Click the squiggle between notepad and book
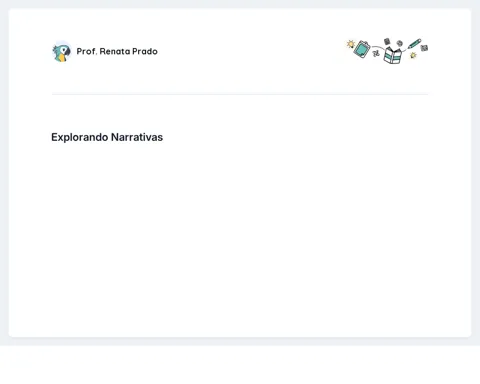The width and height of the screenshot is (480, 384). (376, 53)
